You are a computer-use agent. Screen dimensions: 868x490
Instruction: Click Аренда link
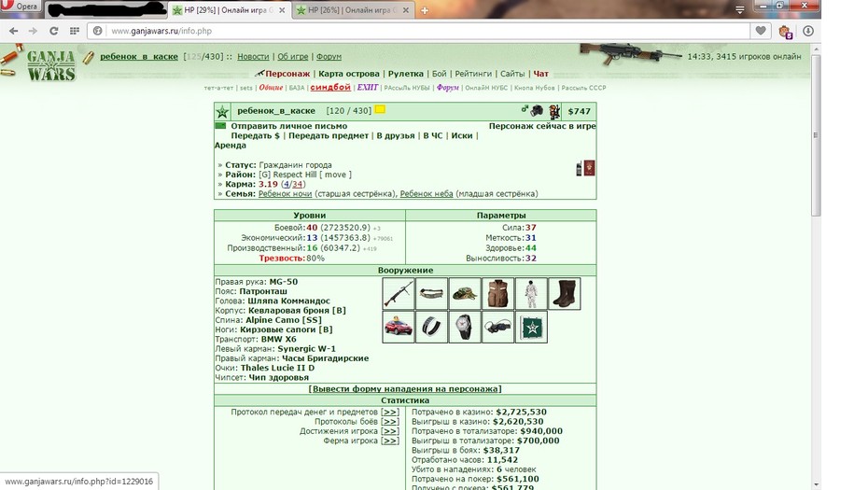pyautogui.click(x=231, y=146)
